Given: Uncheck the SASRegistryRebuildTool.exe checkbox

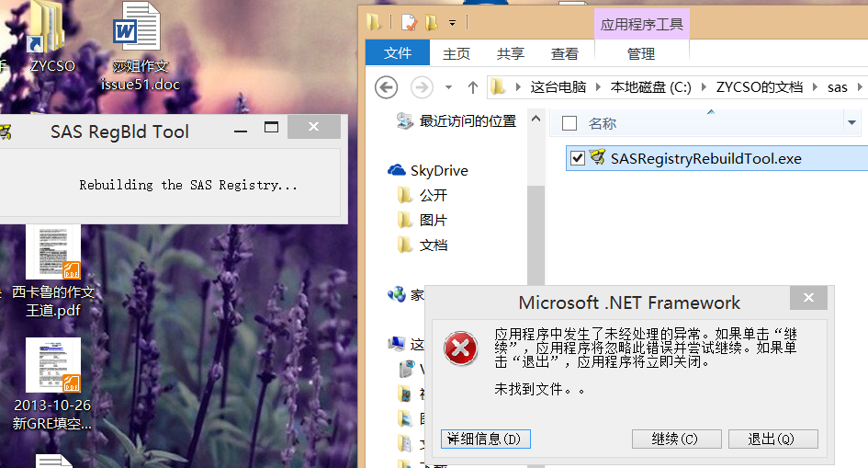Looking at the screenshot, I should tap(578, 158).
